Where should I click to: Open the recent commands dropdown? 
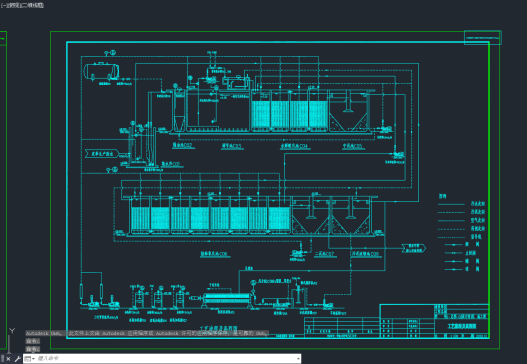pos(30,359)
